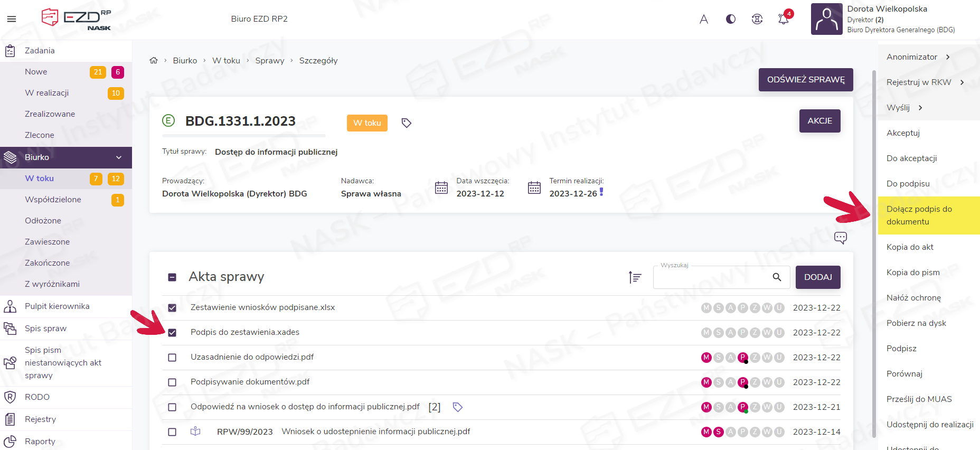Viewport: 980px width, 450px height.
Task: Open the notifications bell
Action: 783,19
